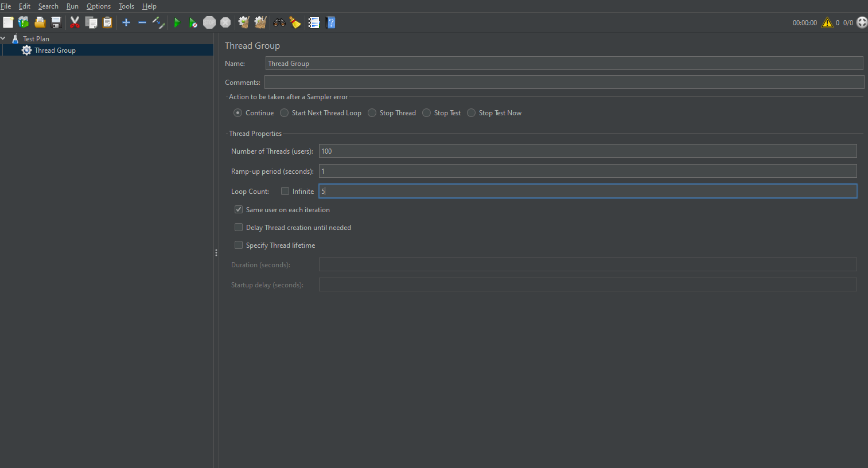Enable the Infinite loop checkbox
The height and width of the screenshot is (468, 868).
[285, 191]
